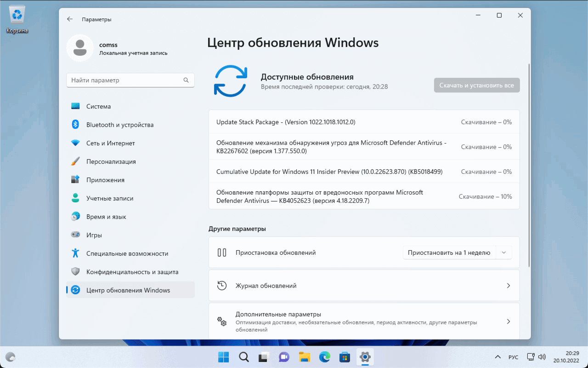Click the Специальные возможности accessibility icon
The width and height of the screenshot is (588, 368).
point(76,253)
